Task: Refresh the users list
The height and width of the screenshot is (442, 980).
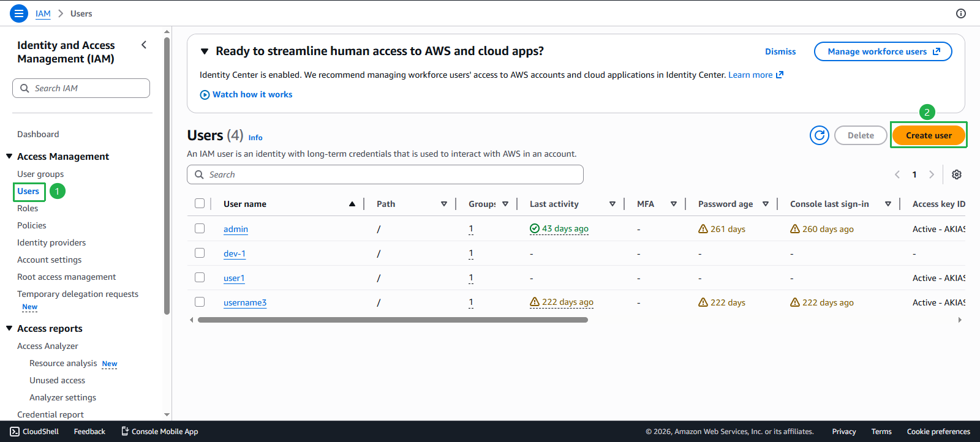Action: click(820, 135)
